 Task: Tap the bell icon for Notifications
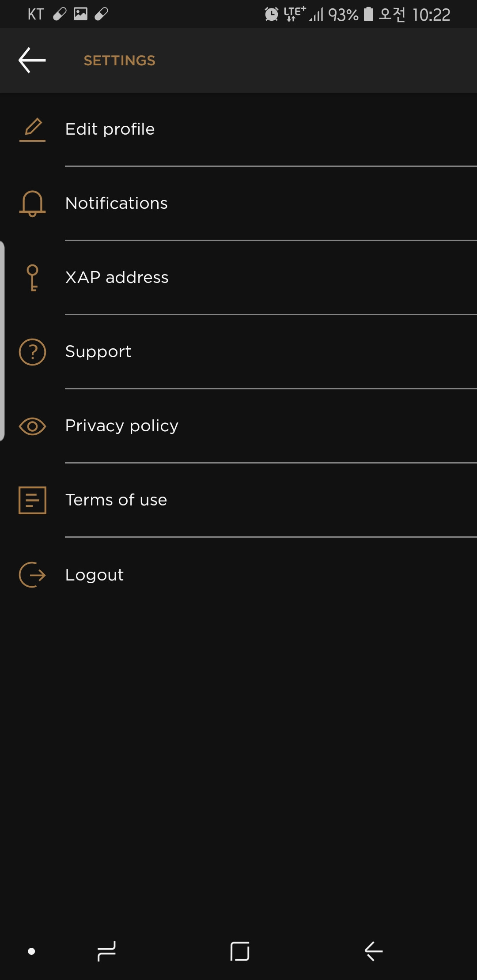(32, 204)
